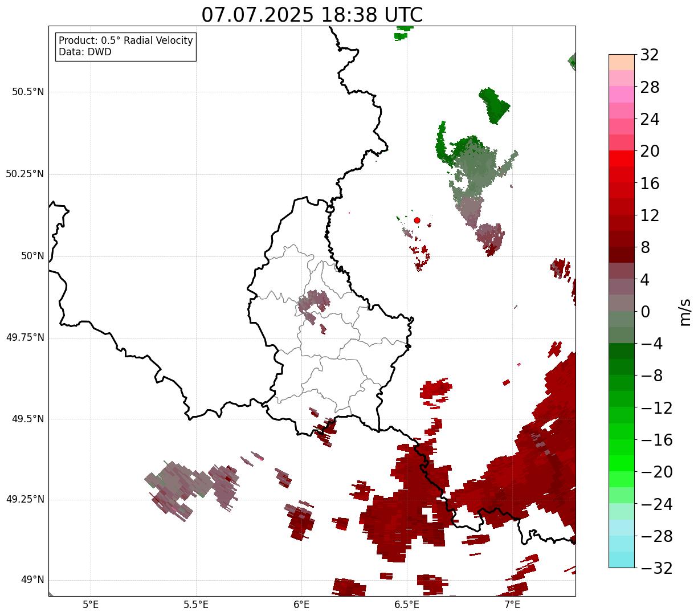This screenshot has height=616, width=698.
Task: Click the 28 colorbar tick label
Action: pyautogui.click(x=650, y=87)
